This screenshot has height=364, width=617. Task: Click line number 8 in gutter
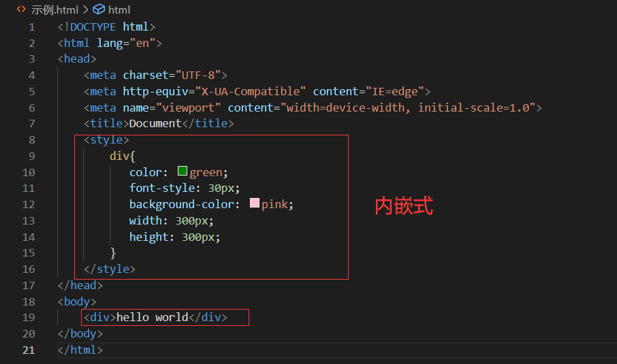tap(32, 140)
